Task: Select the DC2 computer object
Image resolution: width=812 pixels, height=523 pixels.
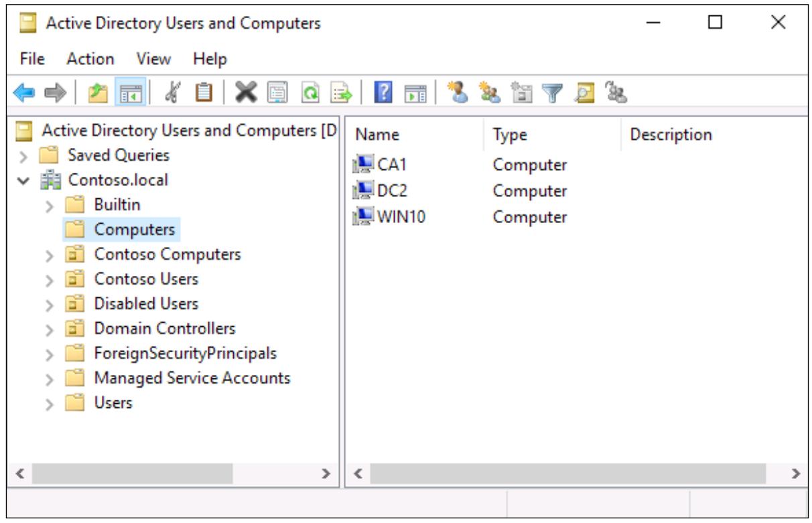Action: (393, 191)
